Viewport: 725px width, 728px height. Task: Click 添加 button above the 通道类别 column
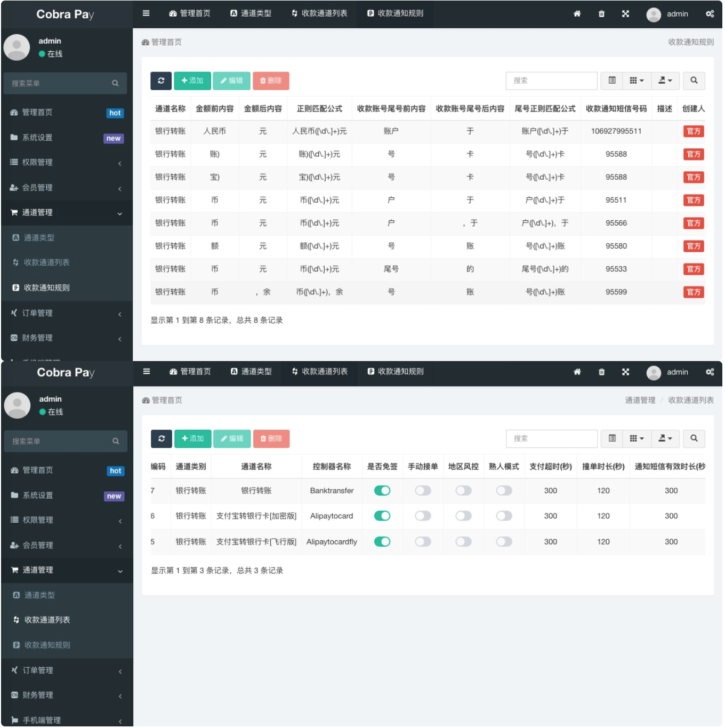192,438
